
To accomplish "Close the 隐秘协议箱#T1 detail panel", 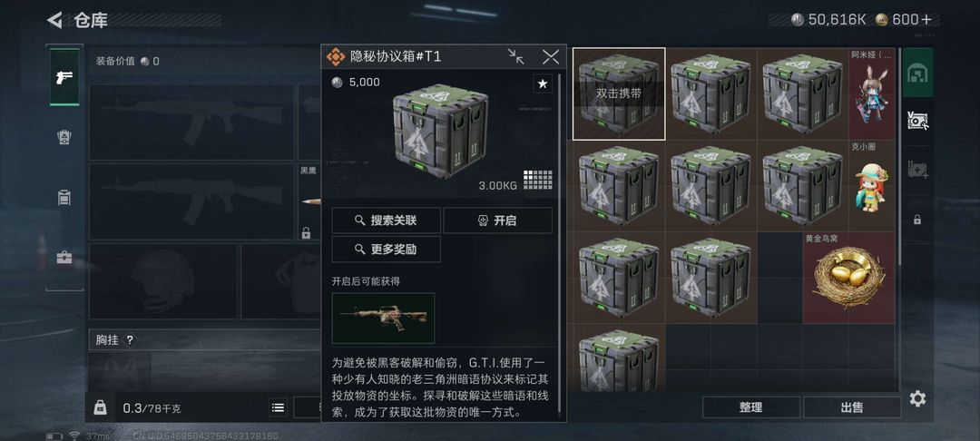I will [551, 57].
